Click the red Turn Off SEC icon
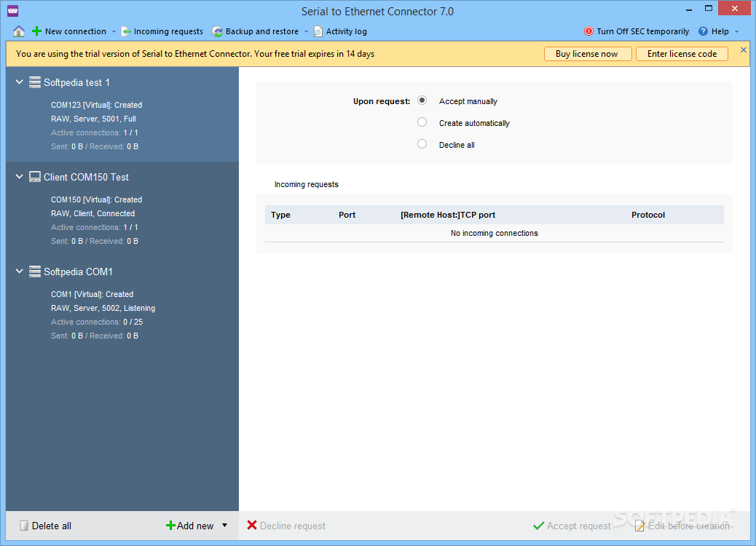The image size is (756, 546). (588, 31)
